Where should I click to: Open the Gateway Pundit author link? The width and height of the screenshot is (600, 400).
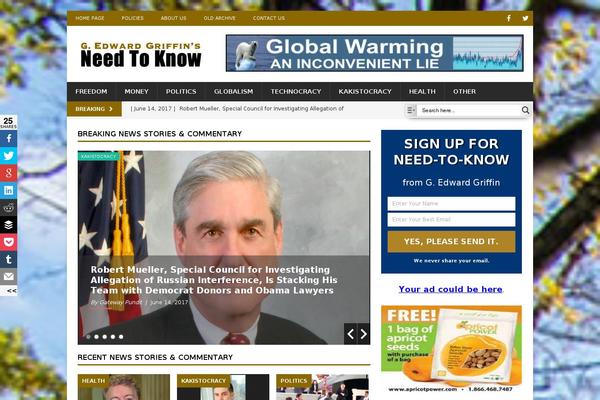tap(121, 302)
